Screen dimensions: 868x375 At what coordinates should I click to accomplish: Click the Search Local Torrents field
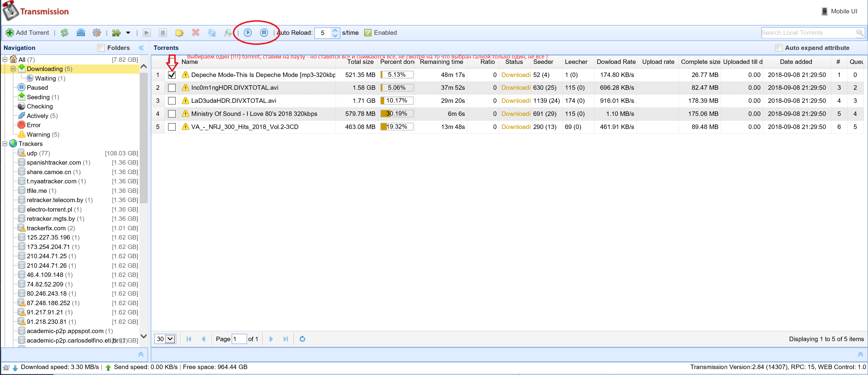coord(808,33)
